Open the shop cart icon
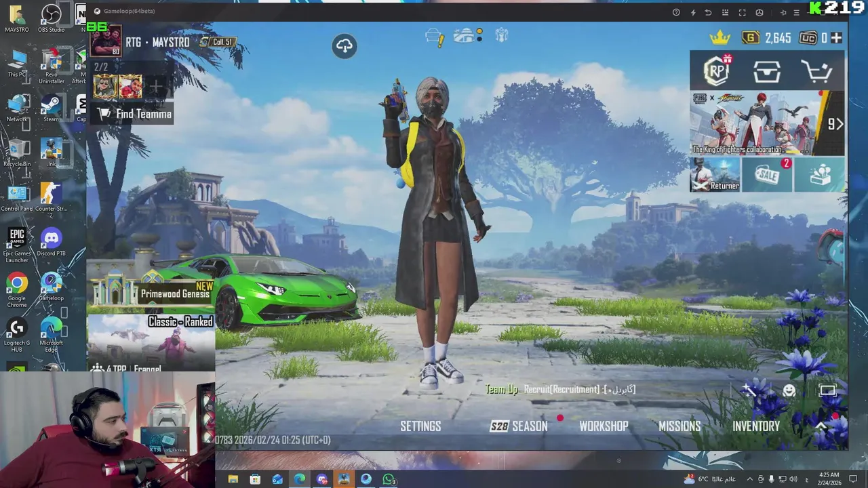Screen dimensions: 868x488 pyautogui.click(x=816, y=71)
